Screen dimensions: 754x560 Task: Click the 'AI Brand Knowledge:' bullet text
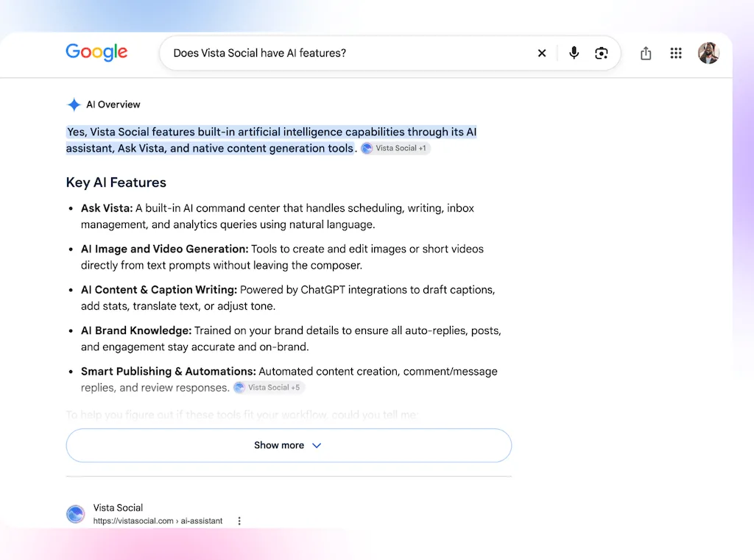coord(136,330)
